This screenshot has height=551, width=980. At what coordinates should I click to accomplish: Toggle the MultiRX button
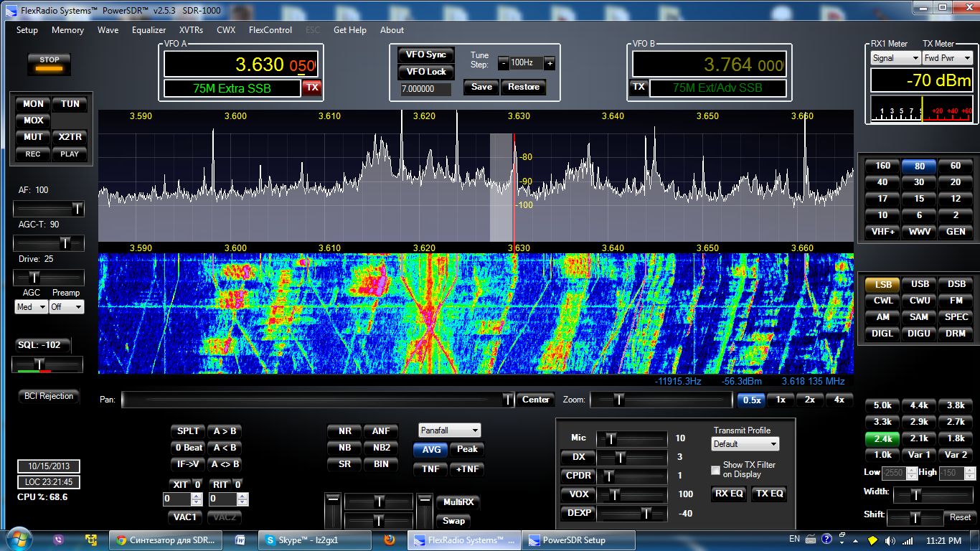pos(457,502)
